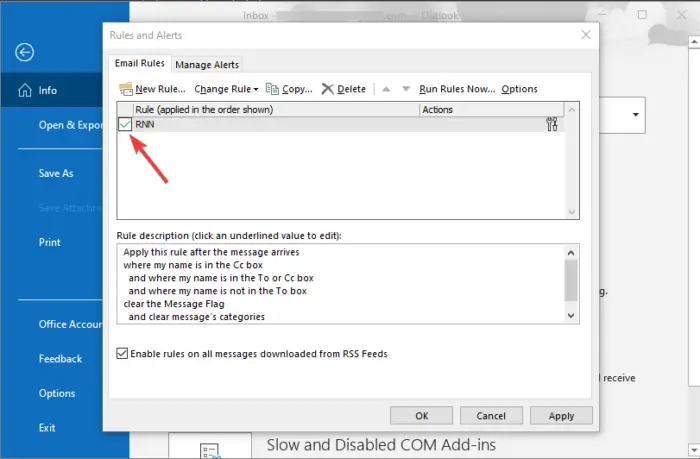
Task: Choose Save As in the sidebar
Action: (56, 173)
